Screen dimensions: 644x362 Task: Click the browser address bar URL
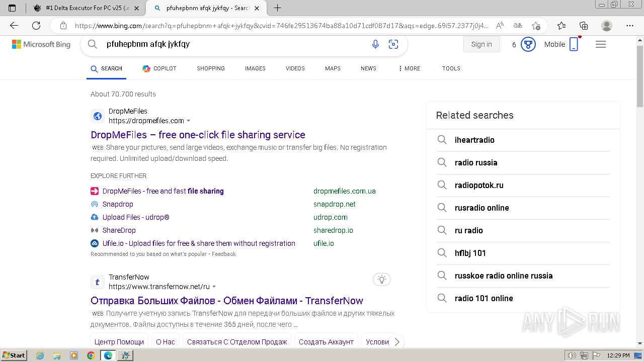[281, 26]
